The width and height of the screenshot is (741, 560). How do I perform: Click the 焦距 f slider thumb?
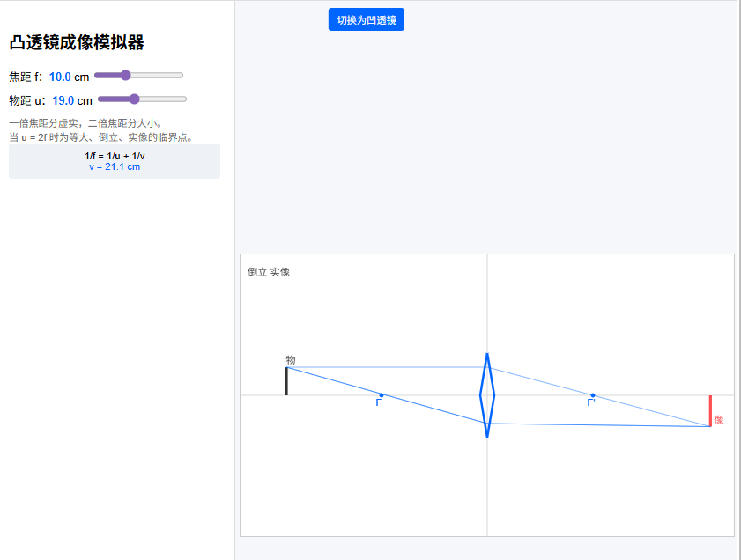pyautogui.click(x=125, y=76)
